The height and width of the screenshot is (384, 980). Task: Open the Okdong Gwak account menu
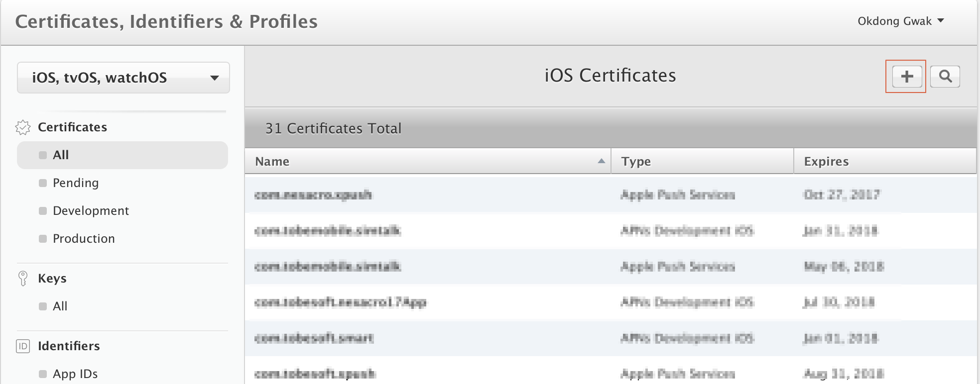[x=900, y=21]
